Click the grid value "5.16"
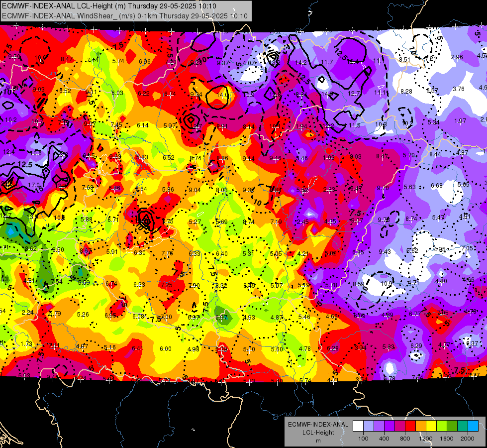The height and width of the screenshot is (448, 487). point(109,347)
